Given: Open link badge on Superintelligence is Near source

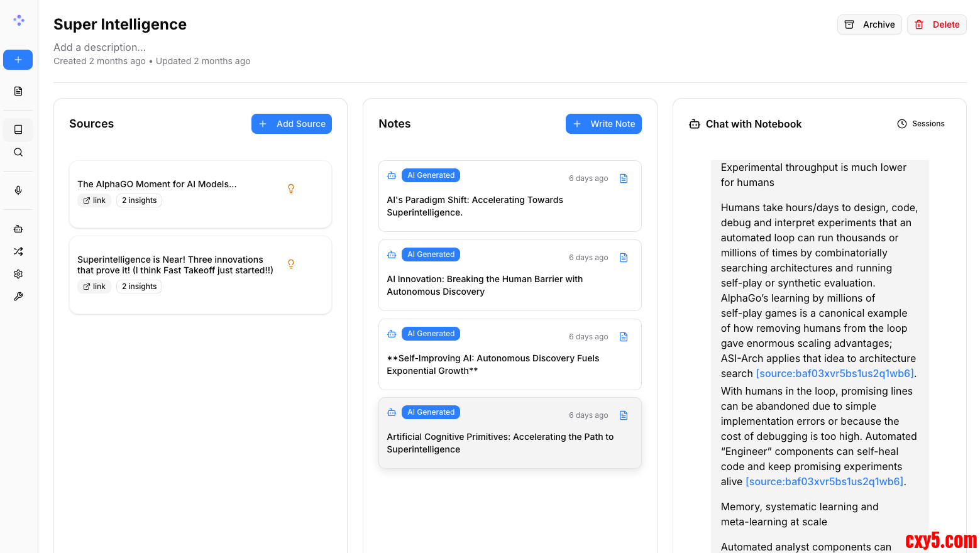Looking at the screenshot, I should pyautogui.click(x=94, y=287).
